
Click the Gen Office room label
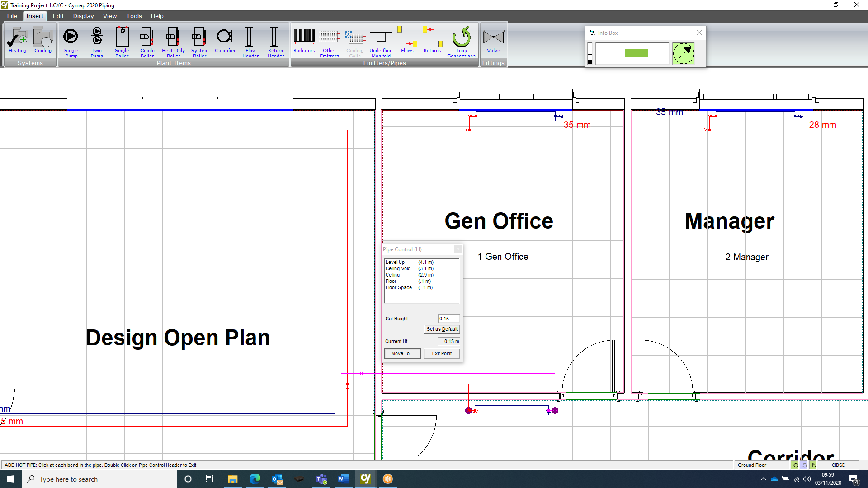click(x=499, y=221)
